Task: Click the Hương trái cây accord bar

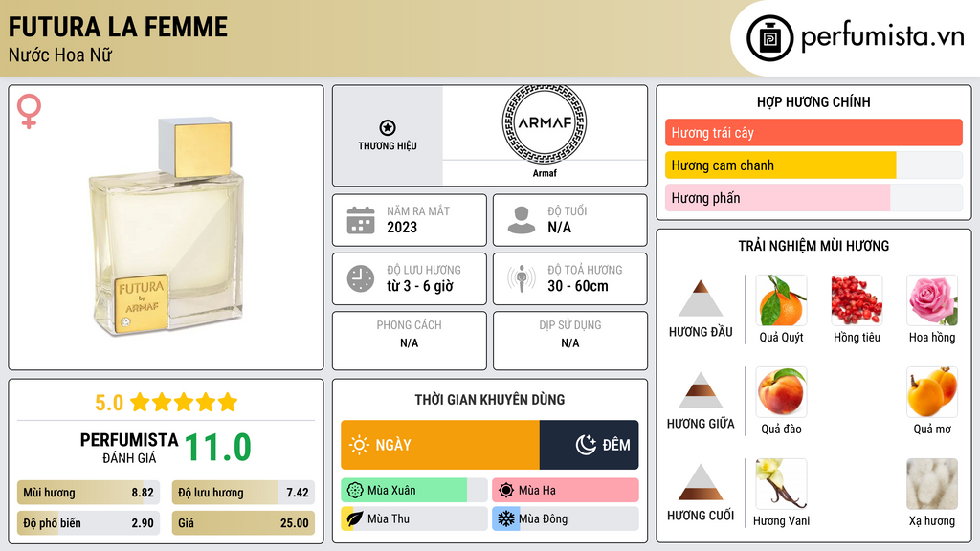Action: [x=813, y=133]
